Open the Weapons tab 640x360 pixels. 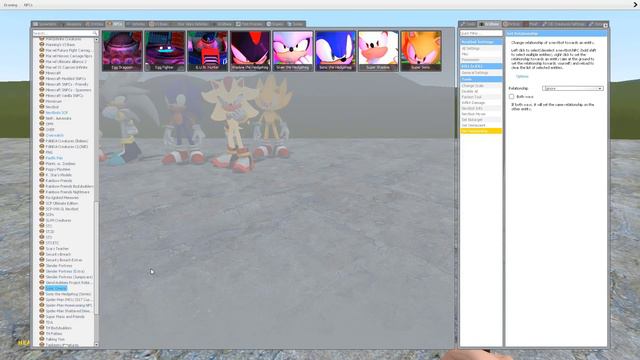click(x=71, y=24)
